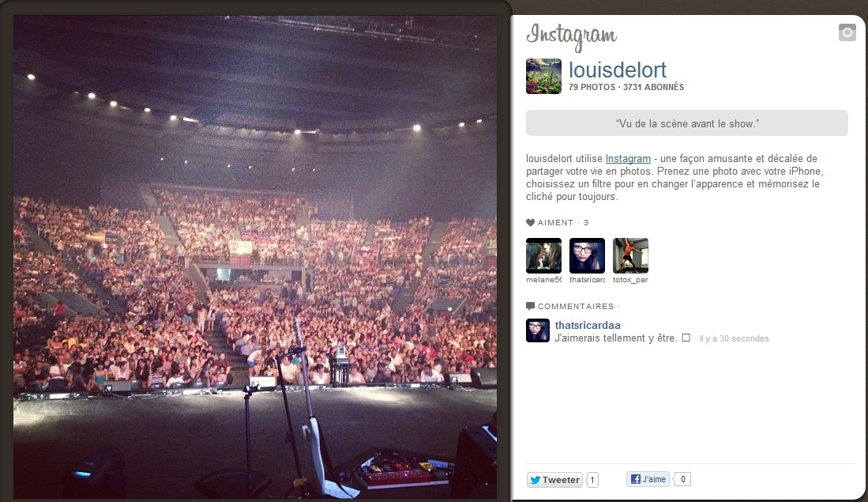This screenshot has width=868, height=502.
Task: Click the photo caption quote box
Action: tap(686, 123)
